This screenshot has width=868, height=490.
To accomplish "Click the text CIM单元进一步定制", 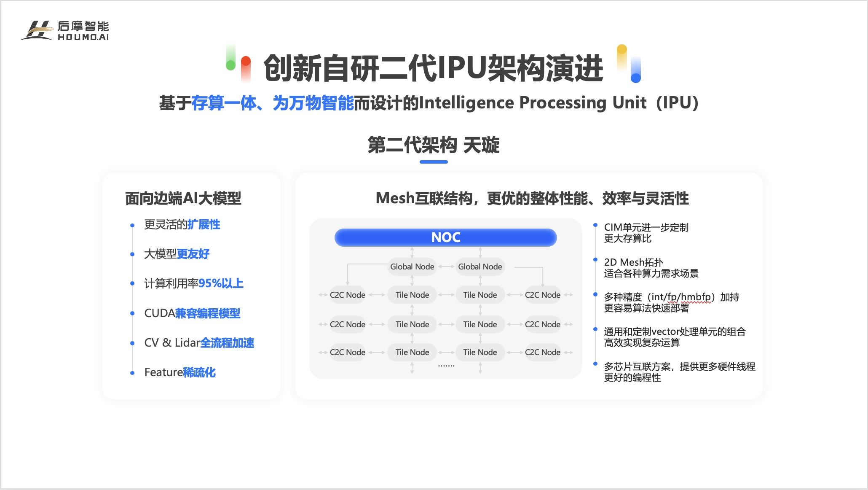I will click(646, 227).
